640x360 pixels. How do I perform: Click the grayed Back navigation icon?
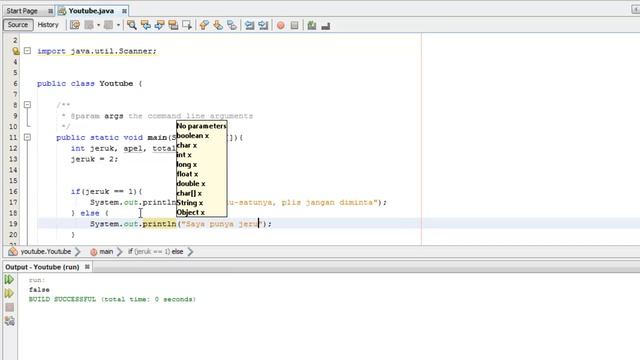pyautogui.click(x=89, y=25)
